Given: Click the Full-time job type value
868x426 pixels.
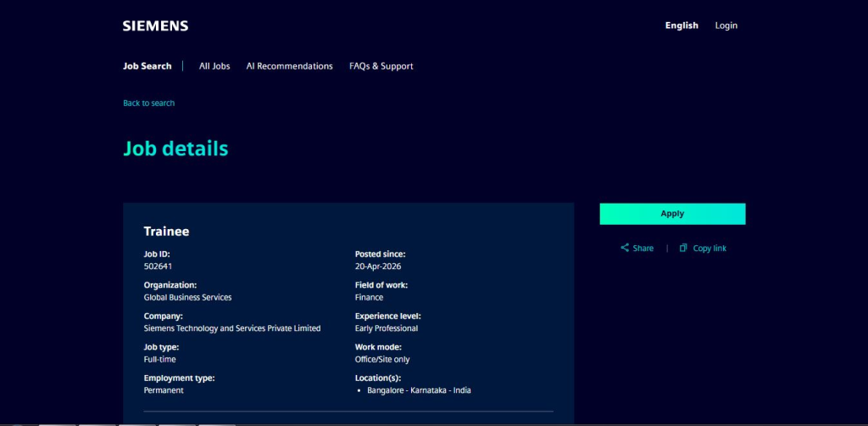Looking at the screenshot, I should (x=159, y=360).
